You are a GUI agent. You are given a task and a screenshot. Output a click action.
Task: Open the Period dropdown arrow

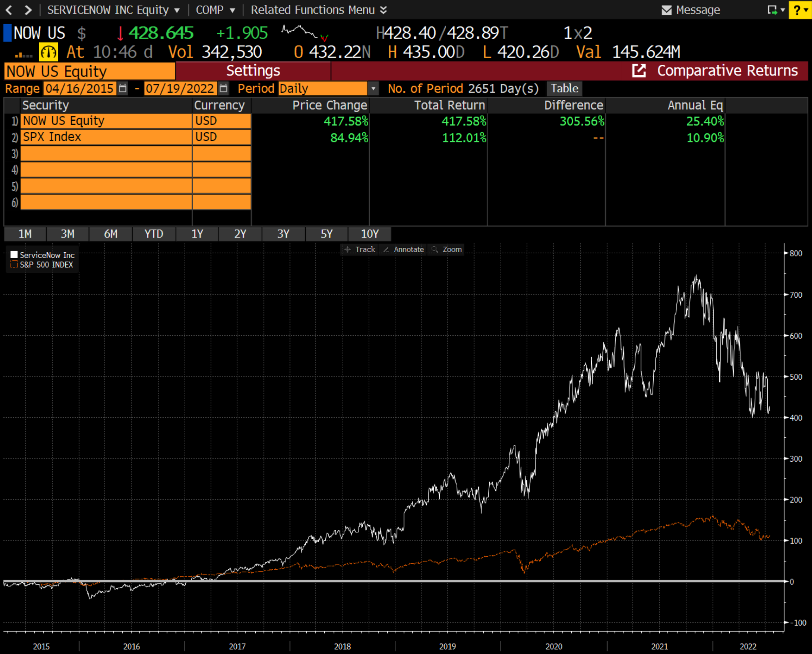point(373,88)
